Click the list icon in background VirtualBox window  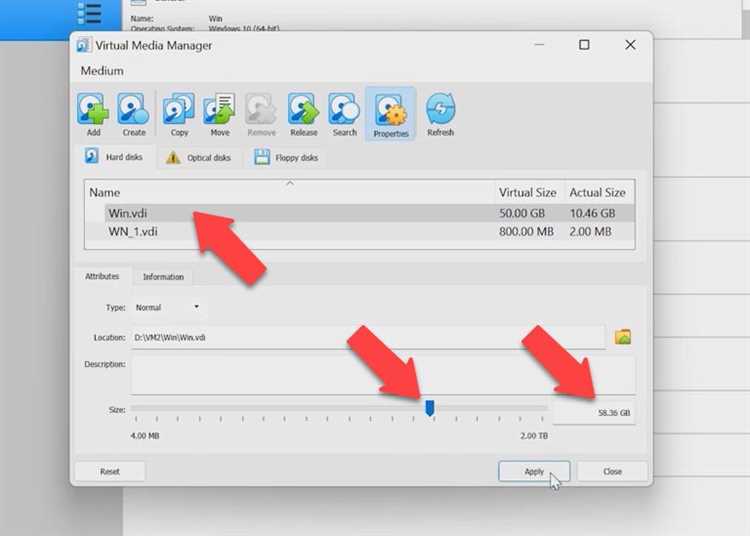click(89, 12)
